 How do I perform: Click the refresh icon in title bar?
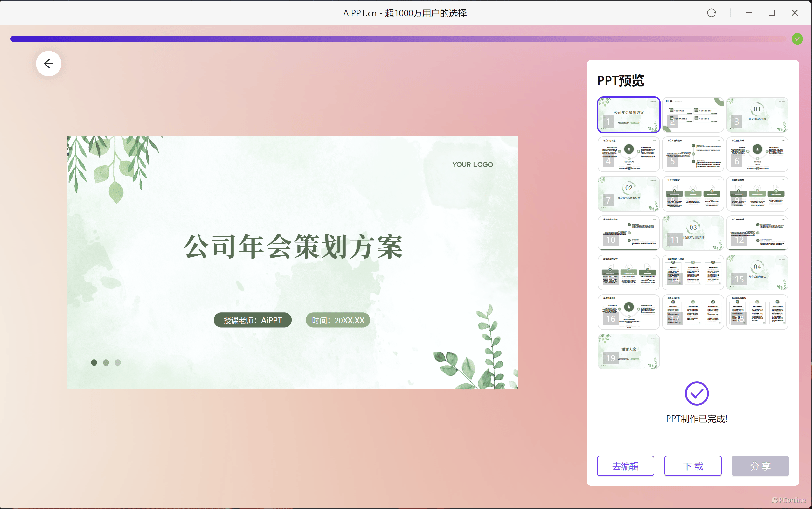coord(711,13)
